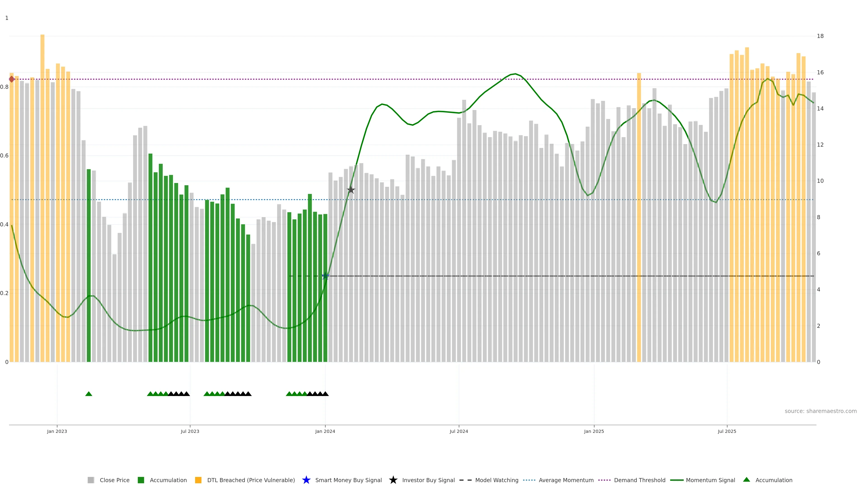Click the black Investor Buy Signal star in legend

(x=393, y=480)
